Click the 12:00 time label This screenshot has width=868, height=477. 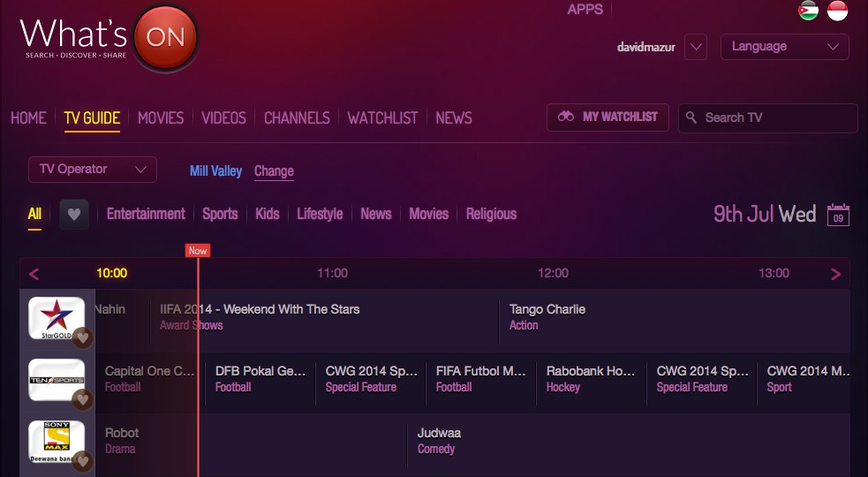click(554, 273)
